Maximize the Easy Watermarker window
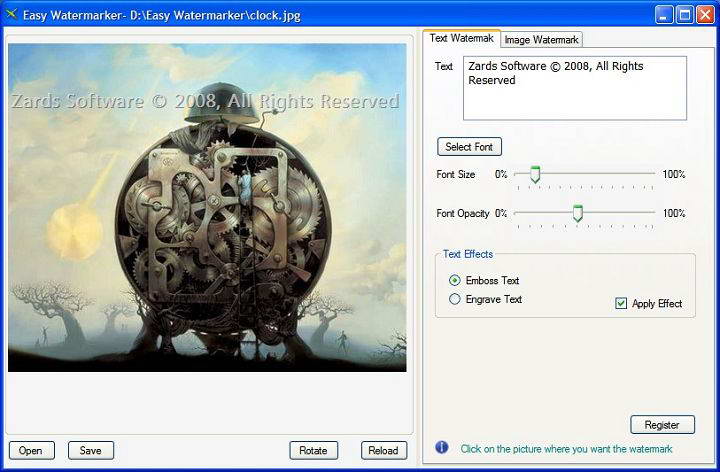Viewport: 720px width, 472px height. [x=684, y=15]
